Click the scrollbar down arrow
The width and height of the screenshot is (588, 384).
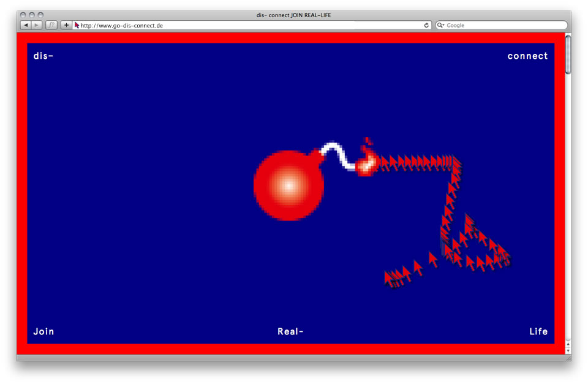pos(568,351)
